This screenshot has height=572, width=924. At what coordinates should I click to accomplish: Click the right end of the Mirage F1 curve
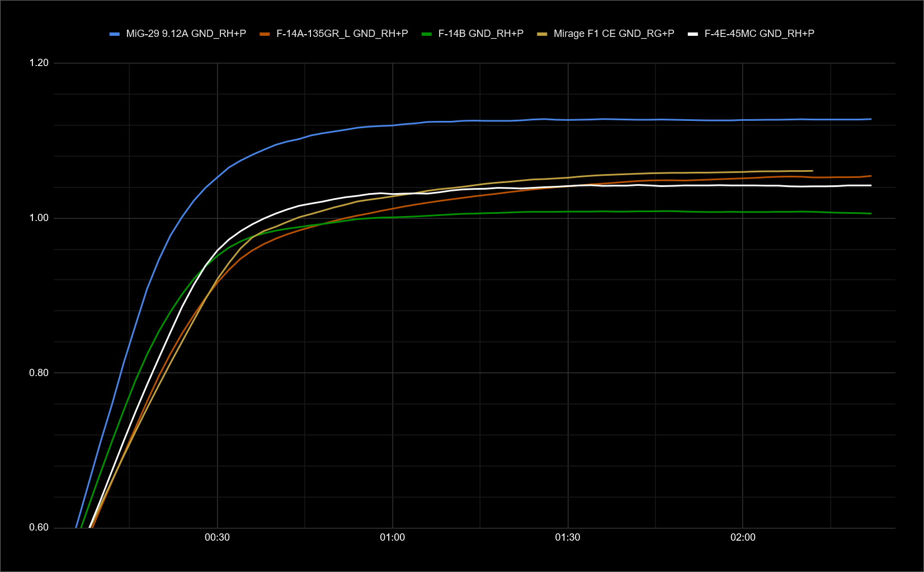point(812,171)
